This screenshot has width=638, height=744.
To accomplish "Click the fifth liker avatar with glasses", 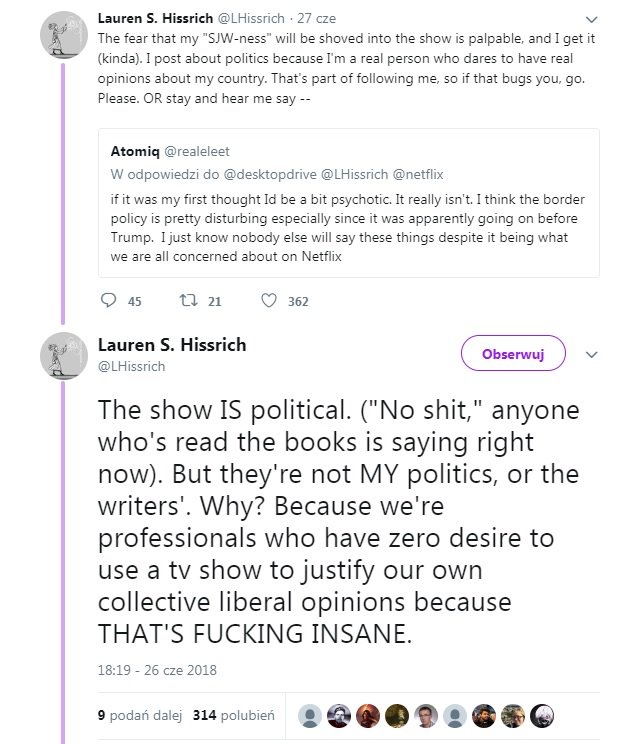I will [427, 715].
